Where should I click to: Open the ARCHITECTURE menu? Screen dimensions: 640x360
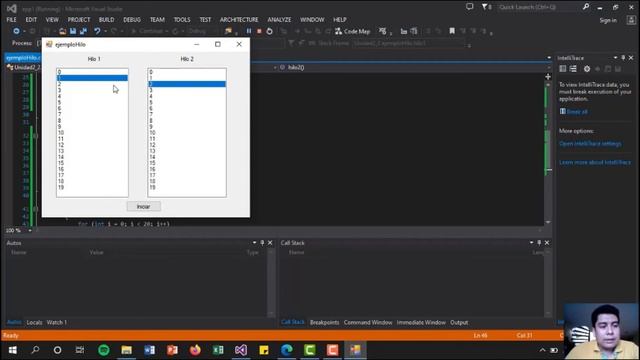[239, 20]
